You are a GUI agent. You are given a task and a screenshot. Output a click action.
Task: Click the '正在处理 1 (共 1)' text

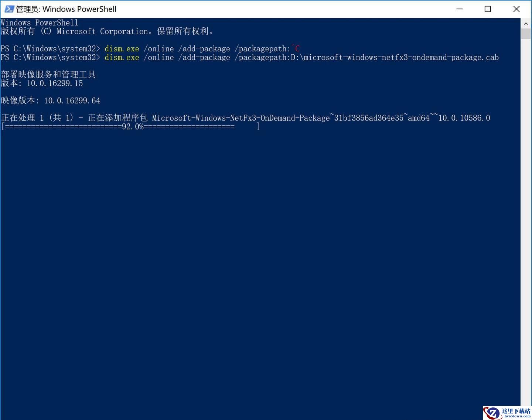(37, 118)
